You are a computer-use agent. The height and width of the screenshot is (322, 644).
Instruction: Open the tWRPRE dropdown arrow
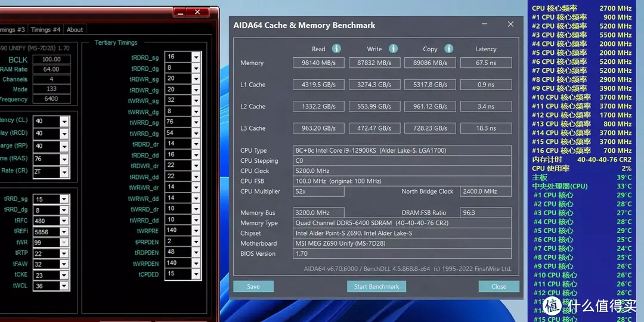[x=196, y=231]
